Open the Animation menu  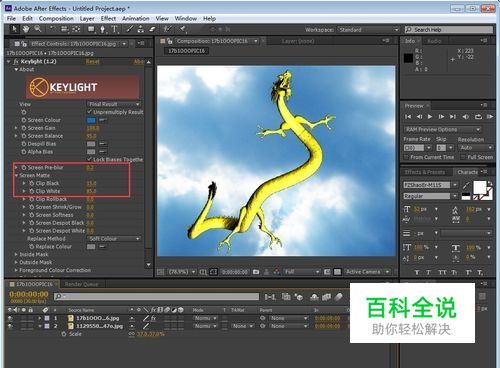pyautogui.click(x=136, y=19)
